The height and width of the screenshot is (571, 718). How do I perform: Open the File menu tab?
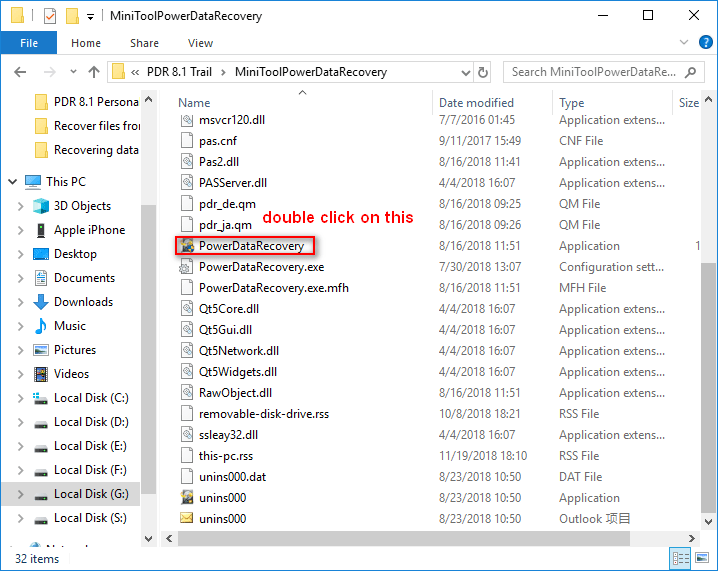click(29, 43)
